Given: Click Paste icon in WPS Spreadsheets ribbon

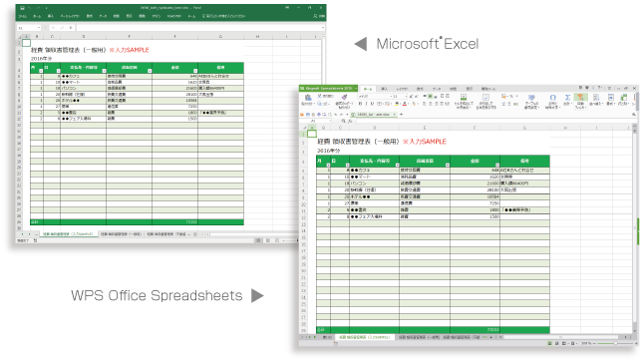Looking at the screenshot, I should point(308,98).
